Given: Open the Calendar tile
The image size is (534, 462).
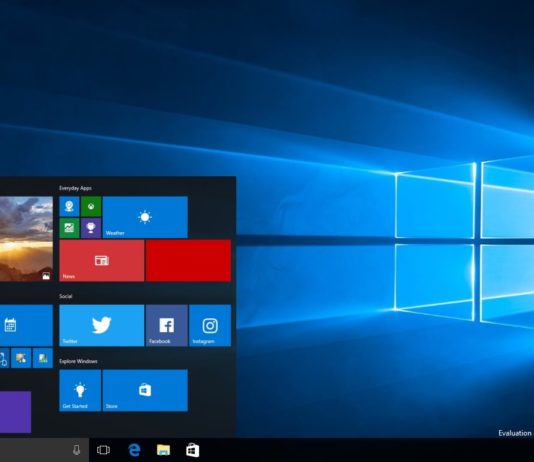Looking at the screenshot, I should point(26,325).
